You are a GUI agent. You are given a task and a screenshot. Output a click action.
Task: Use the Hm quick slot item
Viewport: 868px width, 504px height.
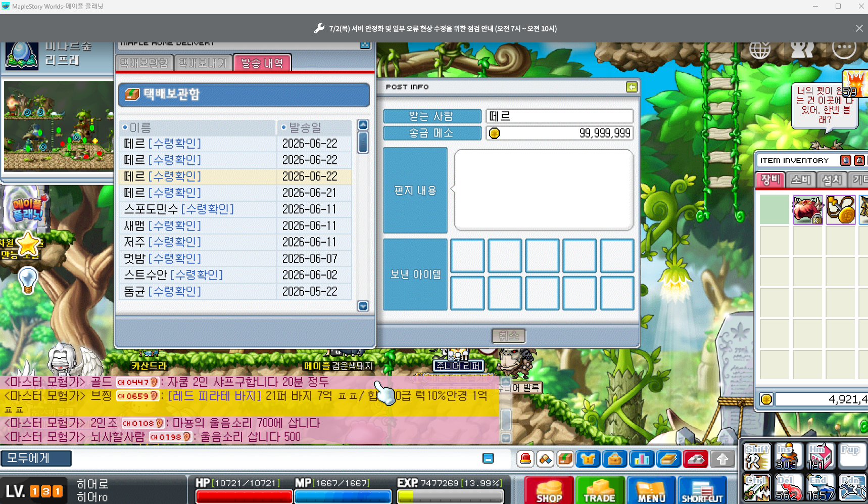click(821, 456)
